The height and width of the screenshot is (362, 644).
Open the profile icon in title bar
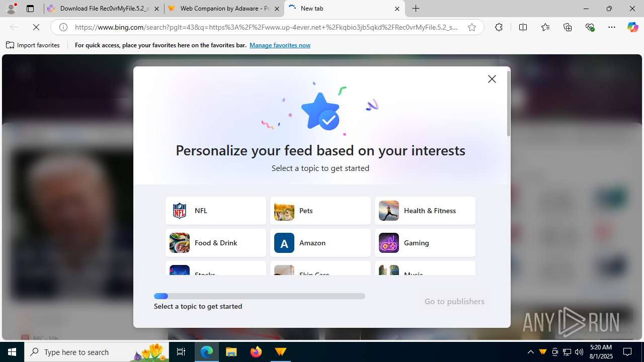tap(11, 9)
